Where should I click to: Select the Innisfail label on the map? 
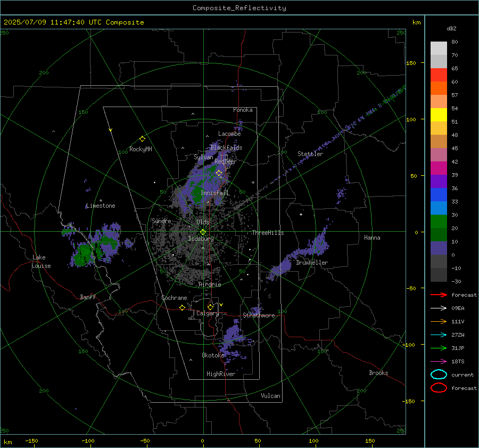(214, 193)
